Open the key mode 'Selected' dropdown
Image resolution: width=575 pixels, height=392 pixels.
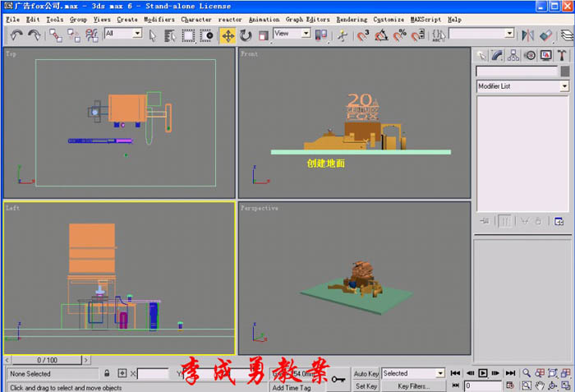[x=440, y=373]
